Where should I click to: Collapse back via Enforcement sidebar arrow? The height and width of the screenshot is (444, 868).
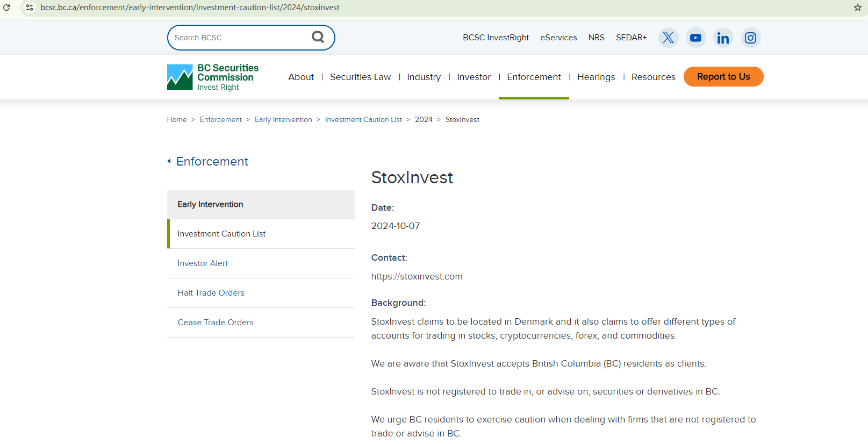(x=169, y=161)
